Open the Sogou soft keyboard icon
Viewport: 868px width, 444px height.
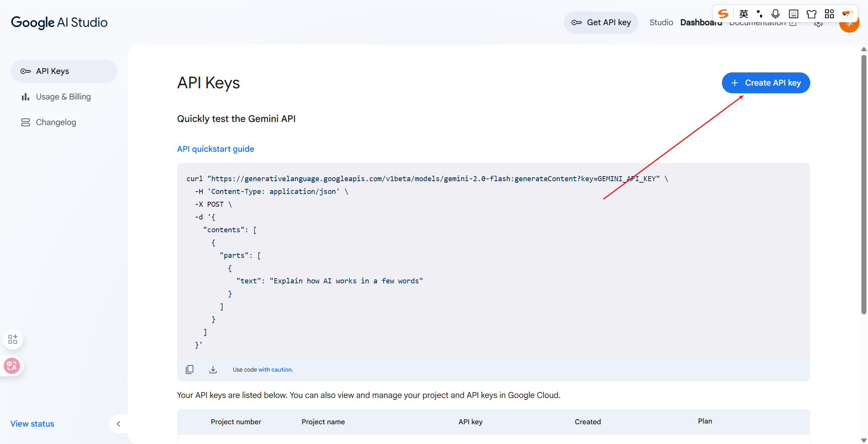(x=793, y=14)
